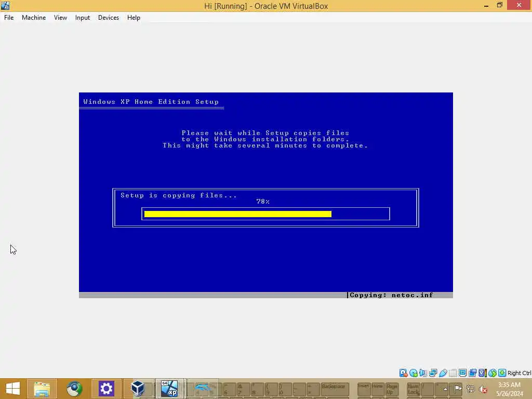This screenshot has width=532, height=399.
Task: Click the 'Setup is copying files...' text
Action: 179,195
